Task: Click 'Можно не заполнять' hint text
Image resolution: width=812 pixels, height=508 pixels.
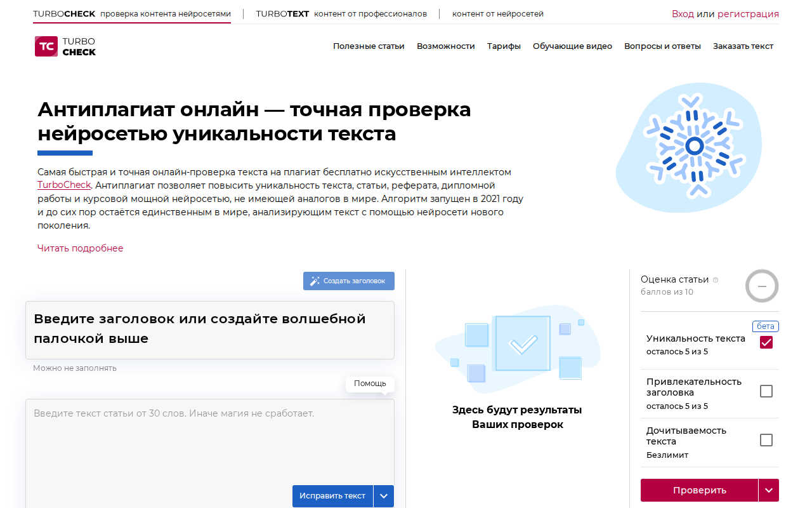Action: click(75, 368)
